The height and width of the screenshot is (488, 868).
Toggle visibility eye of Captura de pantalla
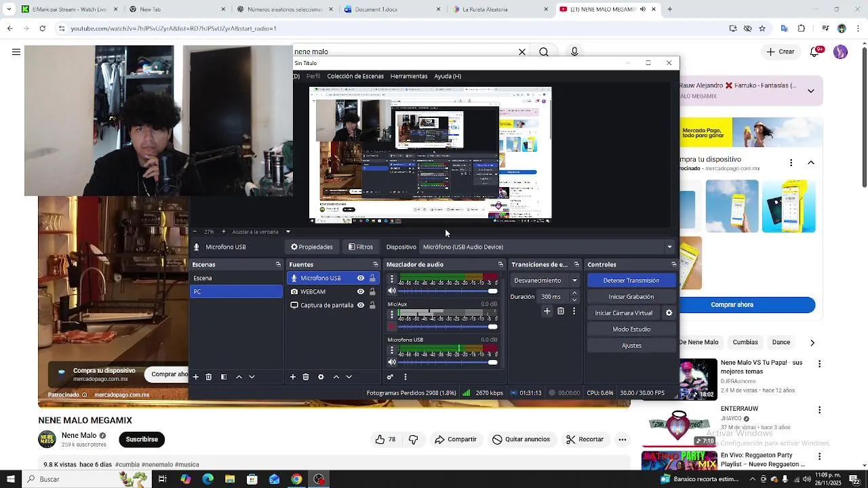(361, 305)
